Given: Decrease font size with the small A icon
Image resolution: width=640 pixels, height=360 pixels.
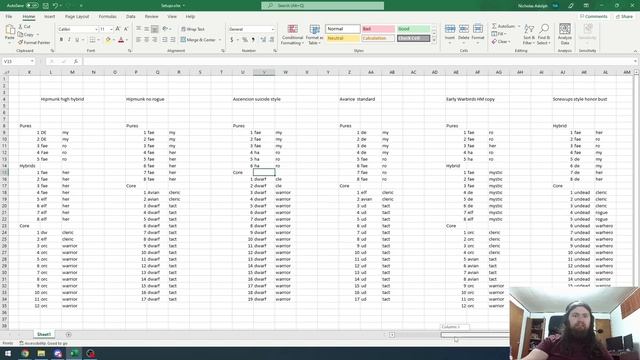Looking at the screenshot, I should pyautogui.click(x=126, y=29).
